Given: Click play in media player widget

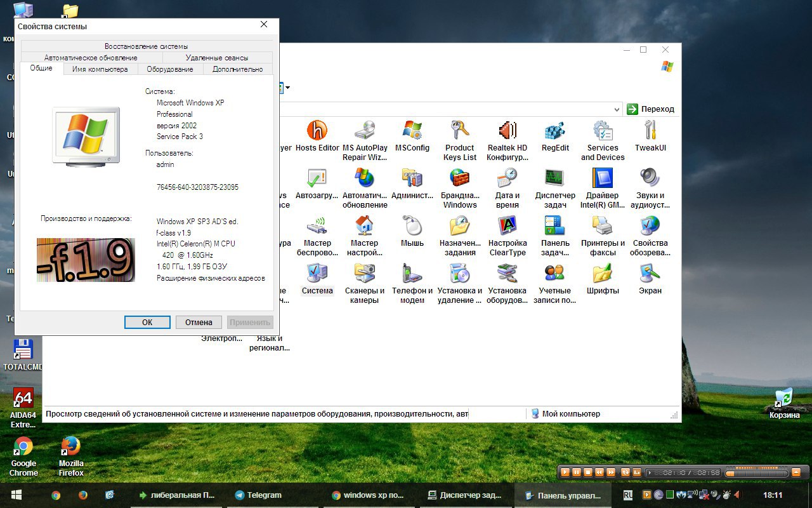Looking at the screenshot, I should (565, 472).
